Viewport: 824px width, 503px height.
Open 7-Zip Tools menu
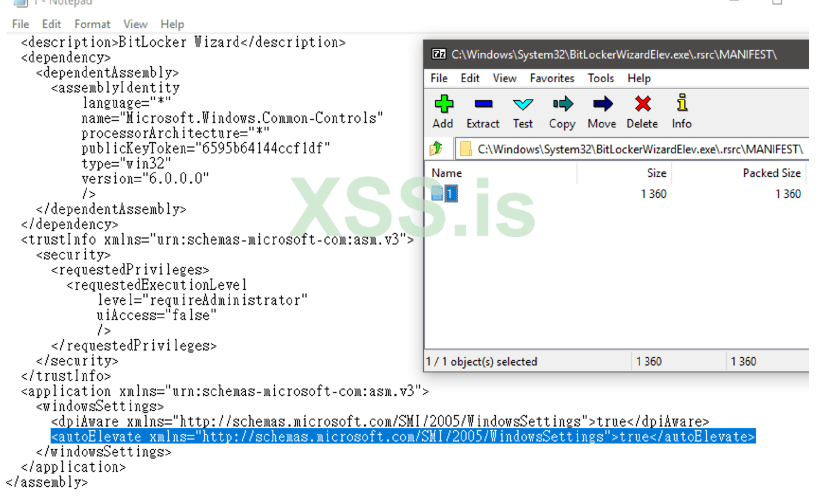tap(601, 78)
